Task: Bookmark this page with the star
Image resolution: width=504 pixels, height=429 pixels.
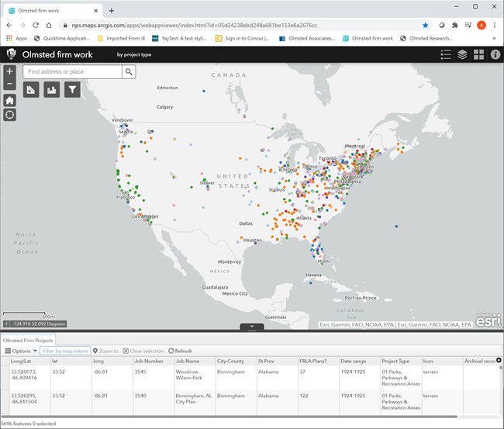Action: [x=425, y=25]
